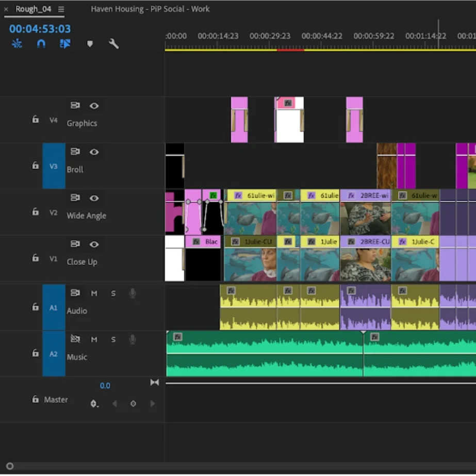The image size is (476, 476).
Task: Toggle the Linked Selection icon
Action: point(64,44)
